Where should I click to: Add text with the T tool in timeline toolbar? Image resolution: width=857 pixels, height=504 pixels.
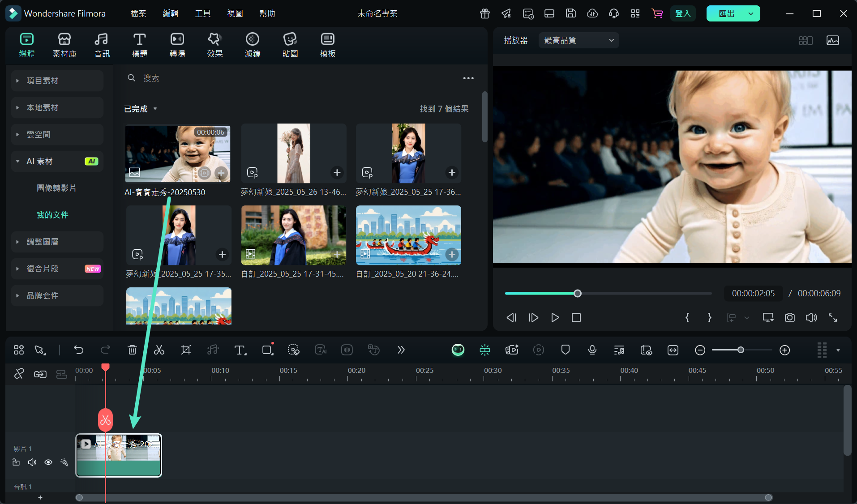(240, 350)
